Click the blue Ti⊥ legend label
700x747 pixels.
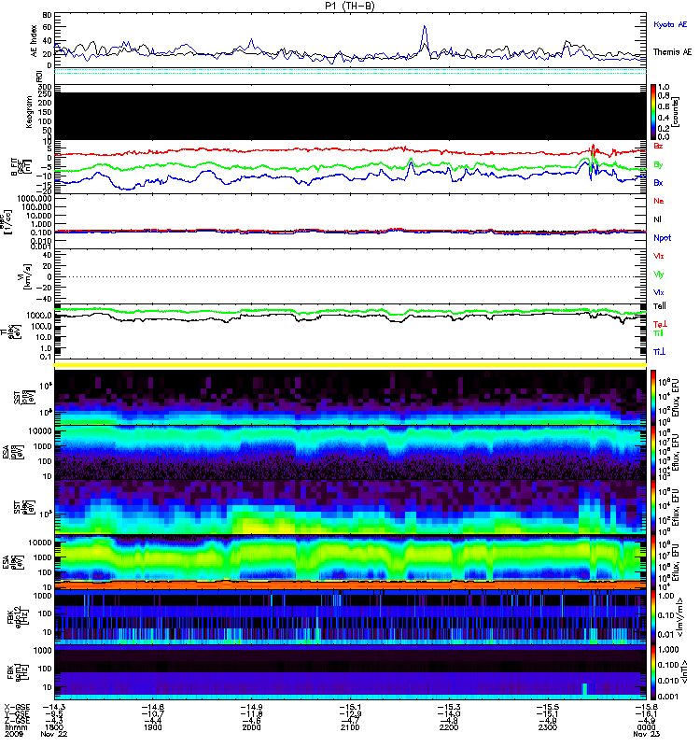[x=659, y=352]
